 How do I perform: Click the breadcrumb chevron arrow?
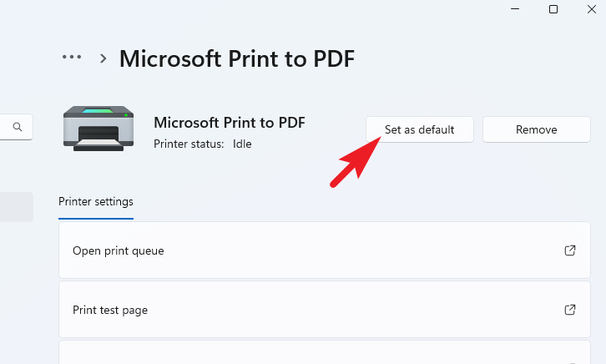click(x=103, y=58)
